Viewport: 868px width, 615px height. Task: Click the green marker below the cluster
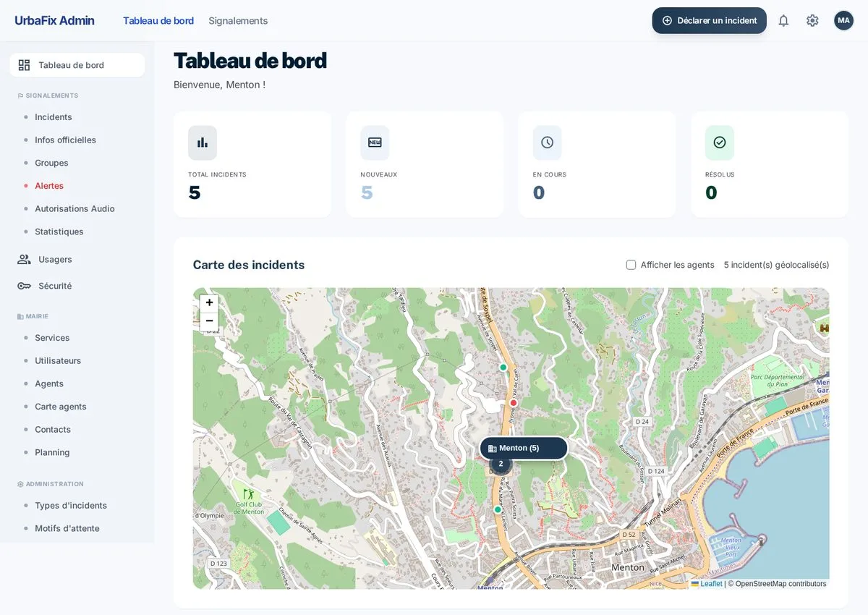coord(498,510)
